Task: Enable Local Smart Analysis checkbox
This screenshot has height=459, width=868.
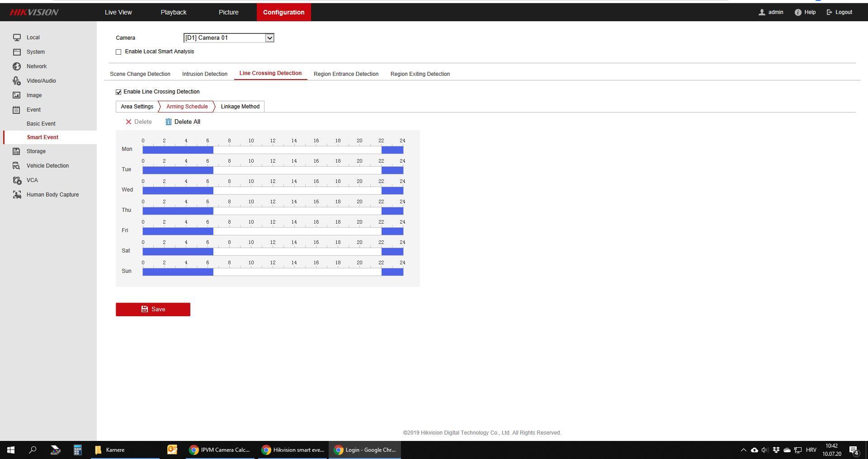Action: pyautogui.click(x=118, y=52)
